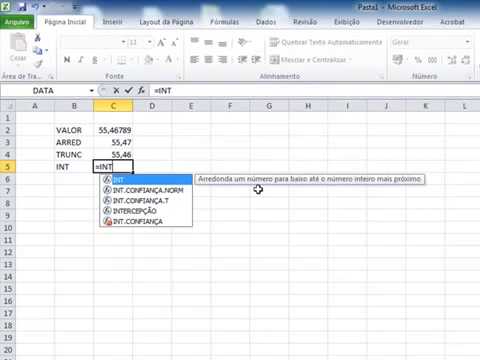This screenshot has width=480, height=360.
Task: Click the increase indent icon
Action: (x=256, y=59)
